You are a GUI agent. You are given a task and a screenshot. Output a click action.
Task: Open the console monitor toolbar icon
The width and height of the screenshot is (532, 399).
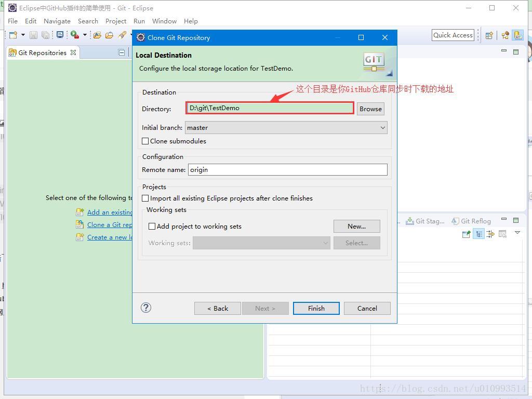pos(60,35)
